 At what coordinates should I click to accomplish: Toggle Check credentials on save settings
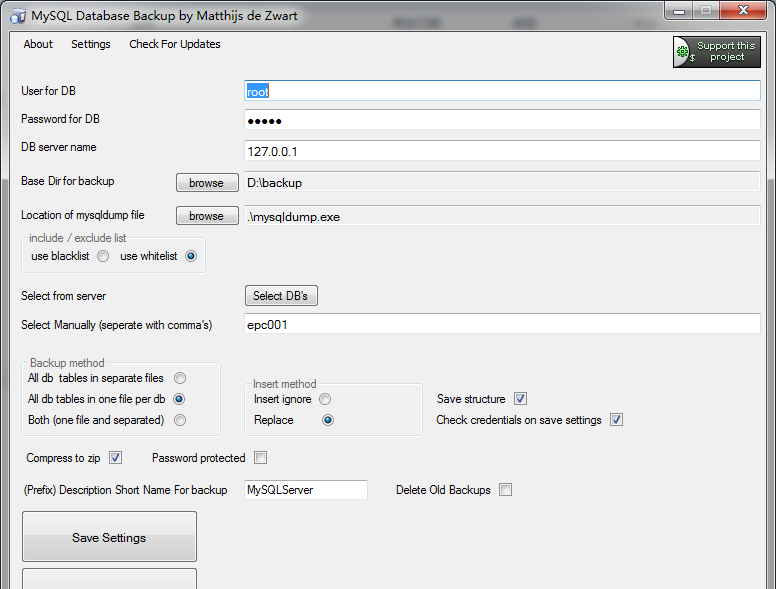[616, 420]
